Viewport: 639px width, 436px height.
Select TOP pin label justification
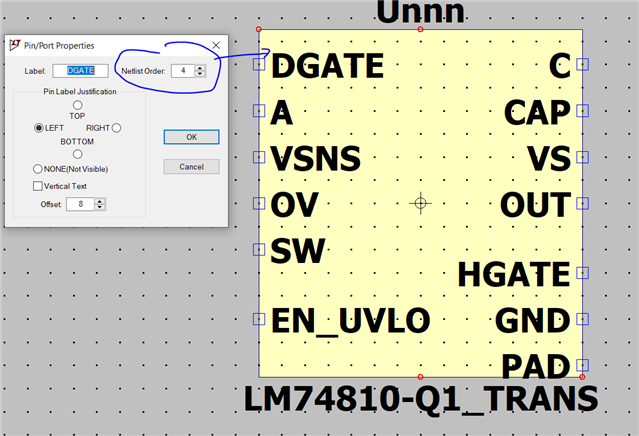point(77,105)
